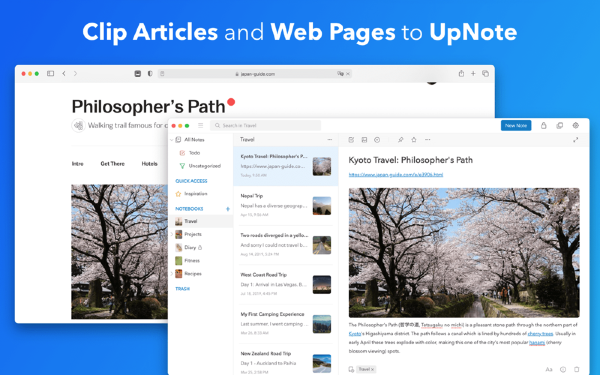Go back in the Safari window
The width and height of the screenshot is (600, 375).
click(x=64, y=73)
